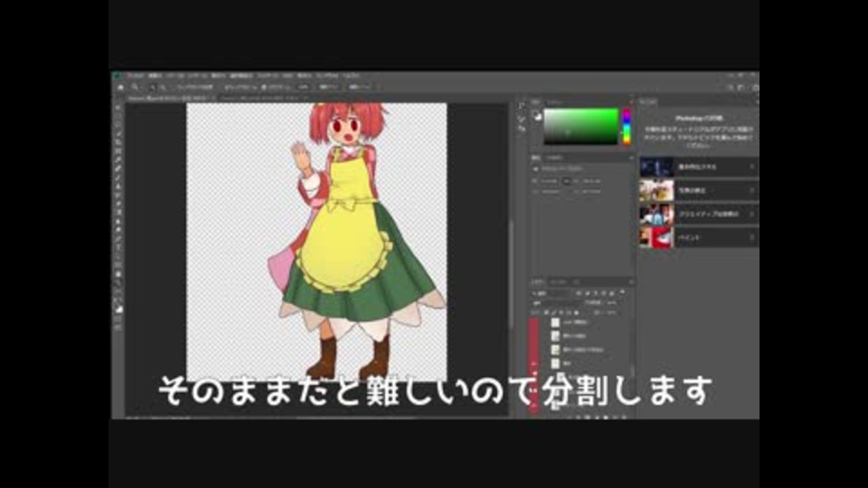Screen dimensions: 868x488
Task: Pick a shade in the green color field
Action: click(x=580, y=127)
